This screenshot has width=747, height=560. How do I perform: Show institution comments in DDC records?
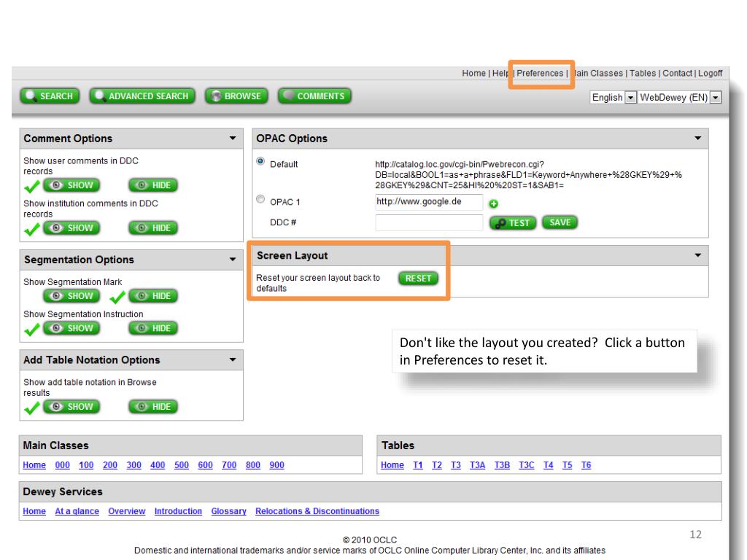click(x=71, y=228)
